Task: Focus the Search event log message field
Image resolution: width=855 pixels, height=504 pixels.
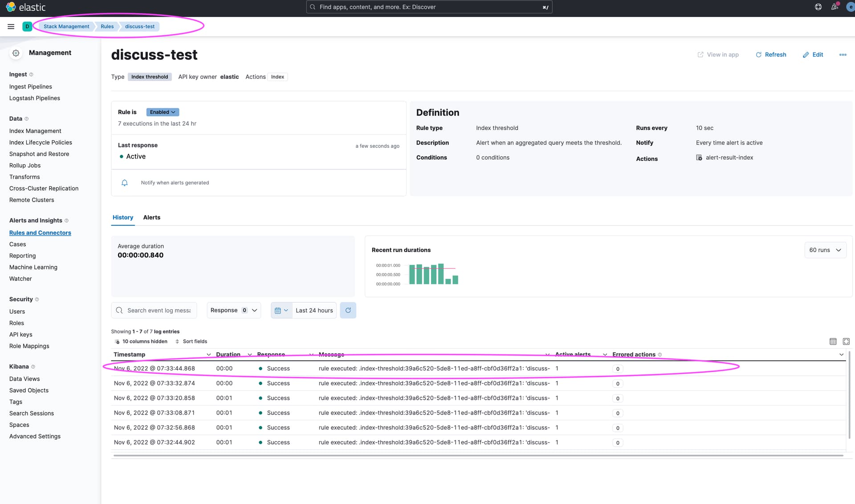Action: [x=155, y=310]
